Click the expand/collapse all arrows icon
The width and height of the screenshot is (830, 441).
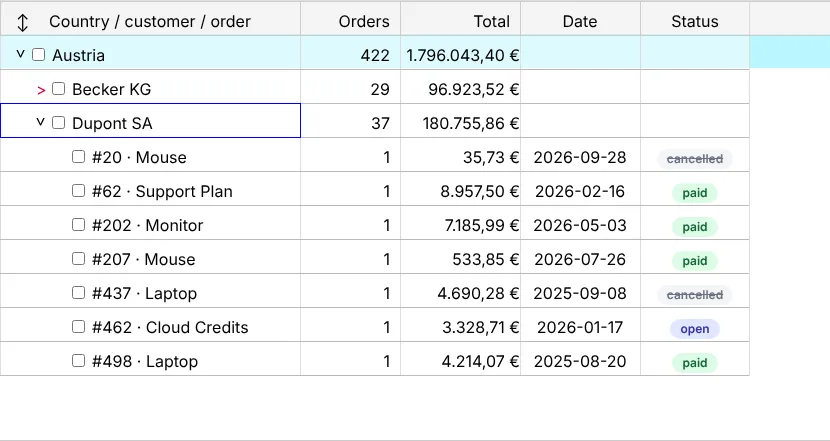pyautogui.click(x=22, y=22)
